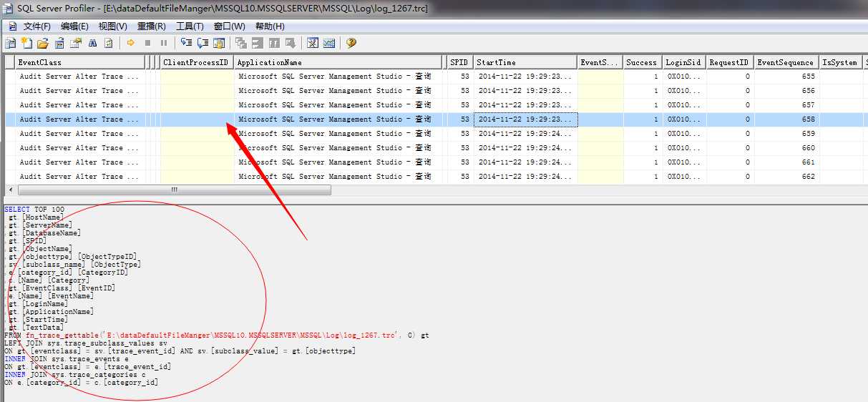The image size is (868, 402).
Task: Click the third greyed replay toolbar icon
Action: (x=274, y=43)
